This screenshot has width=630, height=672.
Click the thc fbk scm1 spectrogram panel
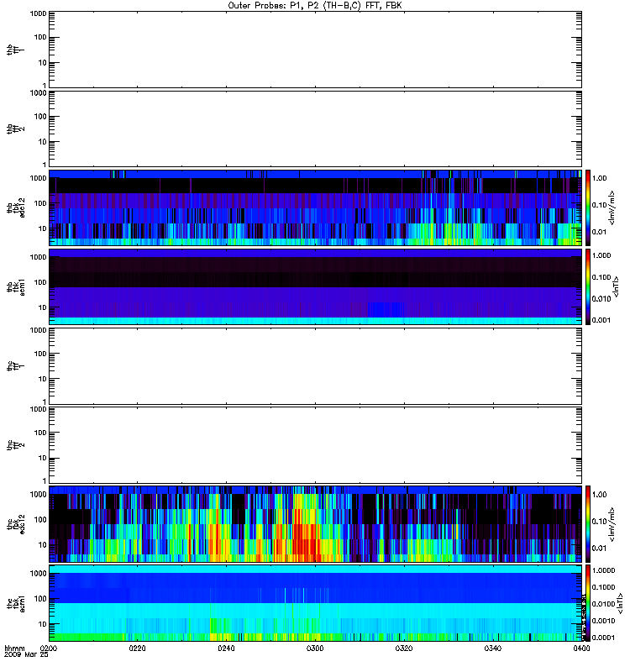click(x=315, y=603)
